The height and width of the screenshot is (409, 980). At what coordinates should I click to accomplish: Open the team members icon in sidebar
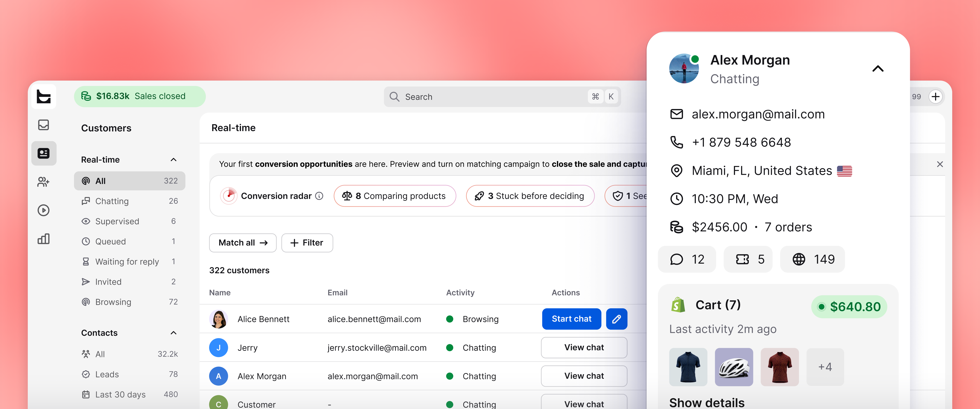44,182
